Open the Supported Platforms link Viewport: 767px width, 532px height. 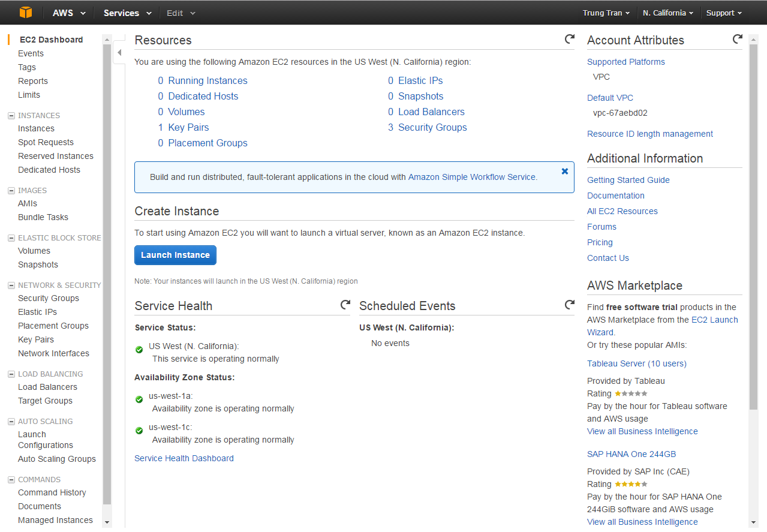click(626, 62)
